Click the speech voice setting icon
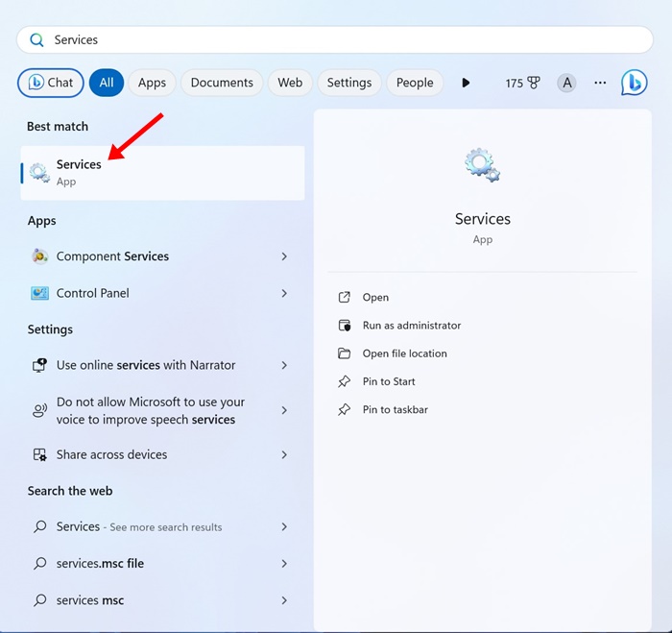 click(x=40, y=411)
